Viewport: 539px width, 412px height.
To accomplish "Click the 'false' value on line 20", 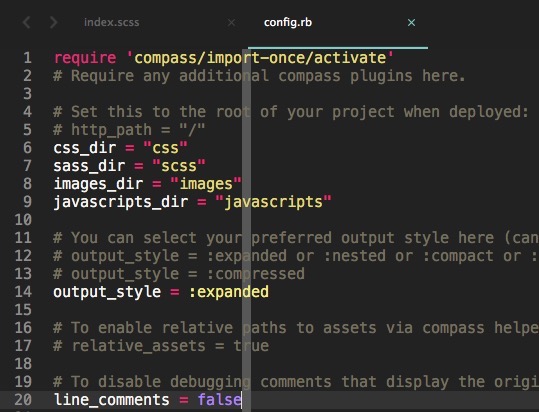I will [x=219, y=400].
